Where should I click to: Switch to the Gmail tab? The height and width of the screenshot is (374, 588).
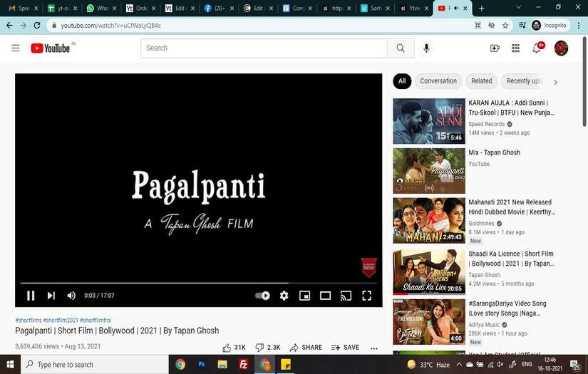24,9
